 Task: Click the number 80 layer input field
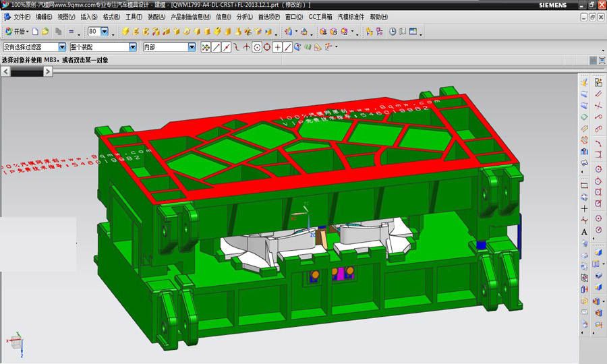94,32
